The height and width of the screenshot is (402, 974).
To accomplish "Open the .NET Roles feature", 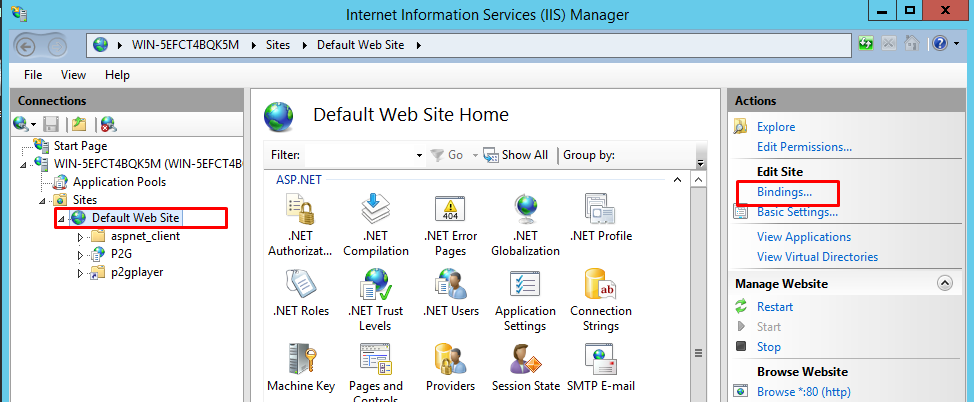I will click(301, 293).
